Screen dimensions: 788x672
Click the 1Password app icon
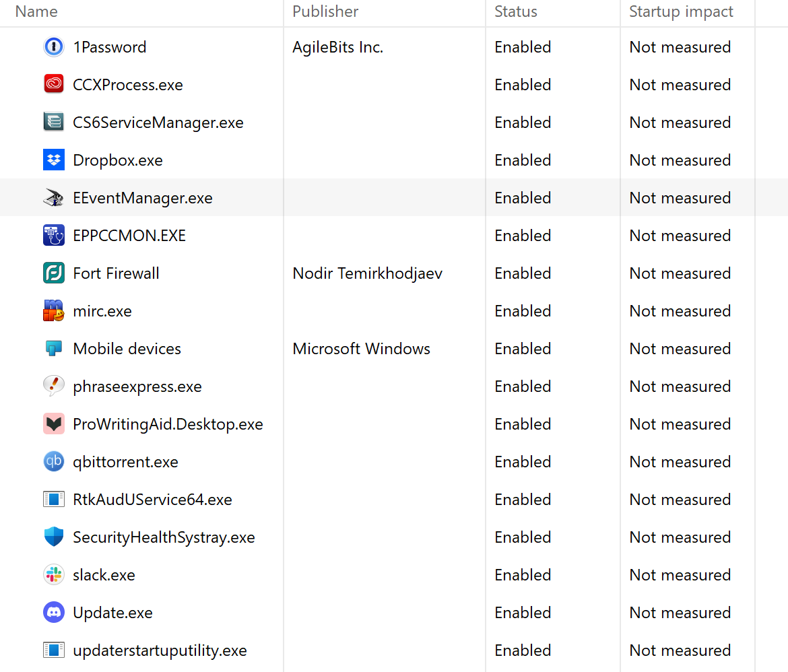53,47
